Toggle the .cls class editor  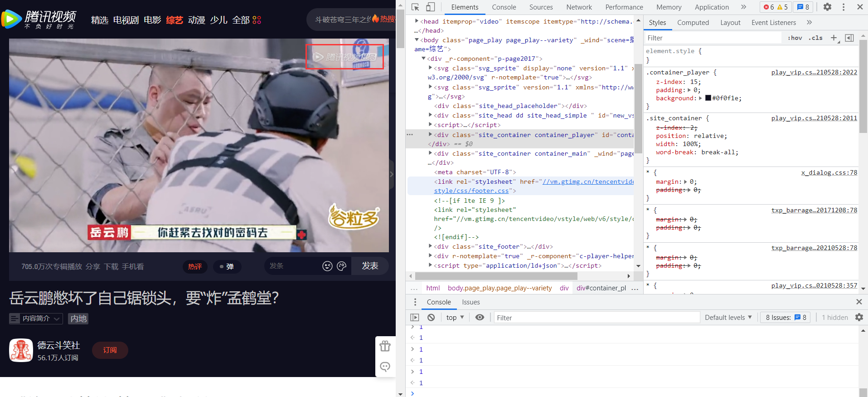(x=815, y=38)
